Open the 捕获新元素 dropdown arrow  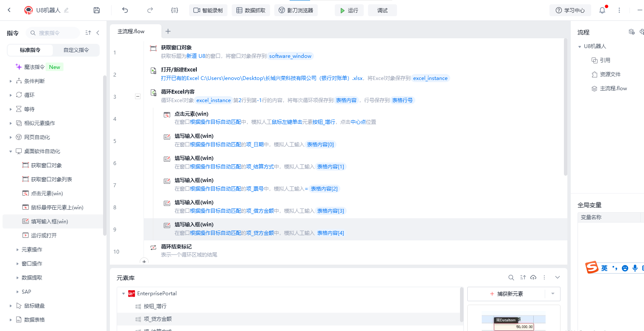(x=553, y=294)
